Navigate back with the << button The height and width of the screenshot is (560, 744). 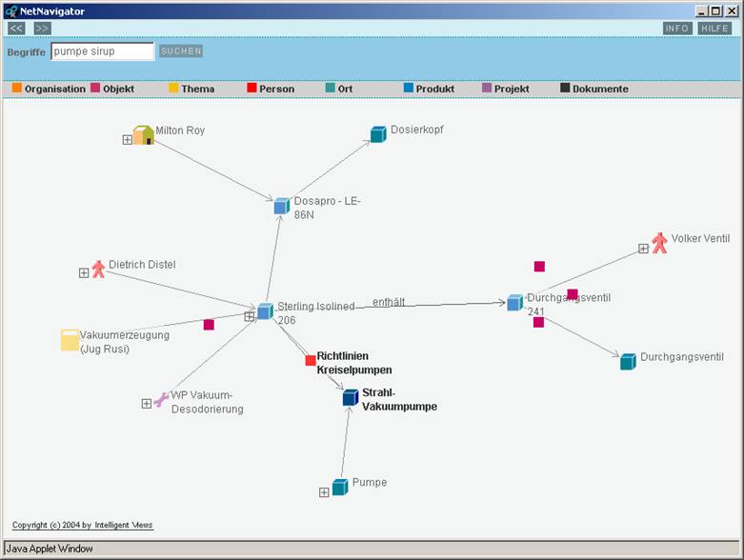(16, 29)
